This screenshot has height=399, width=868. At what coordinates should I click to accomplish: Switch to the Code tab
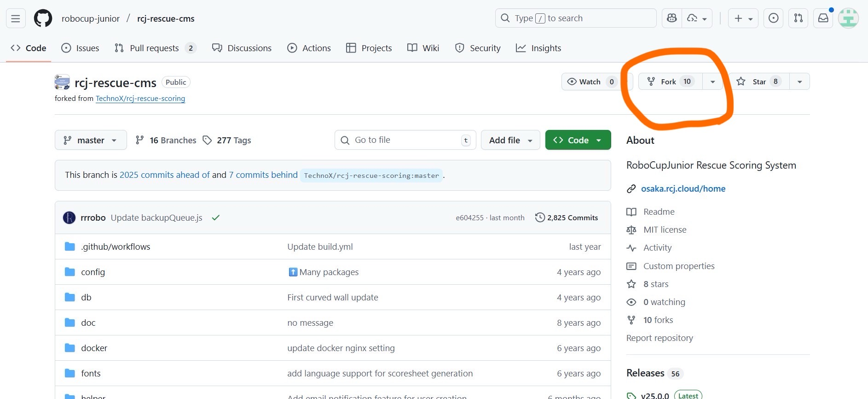click(29, 48)
